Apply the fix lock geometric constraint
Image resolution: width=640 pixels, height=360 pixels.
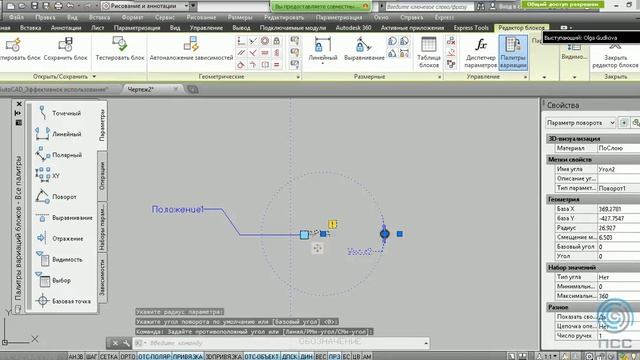276,41
